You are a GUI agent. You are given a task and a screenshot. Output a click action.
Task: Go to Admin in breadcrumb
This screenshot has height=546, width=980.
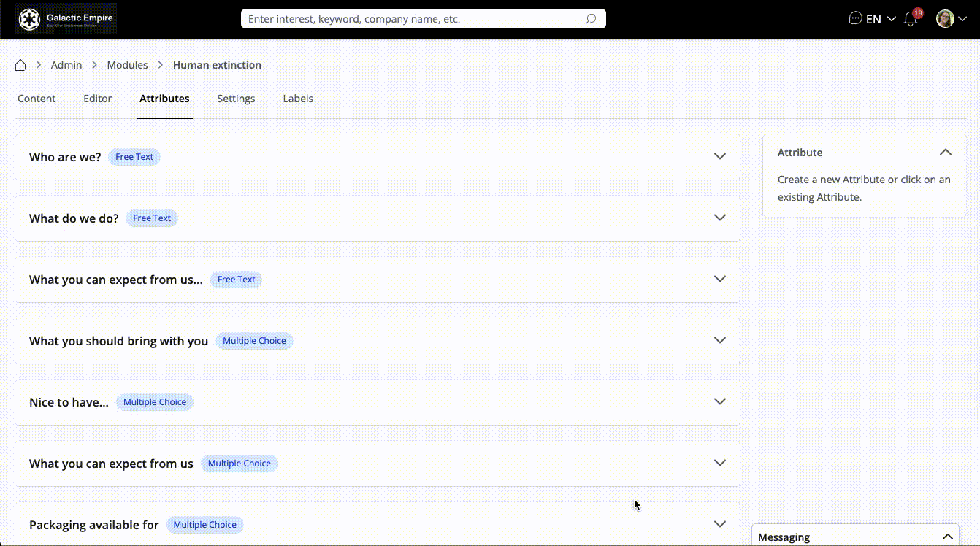click(x=66, y=65)
